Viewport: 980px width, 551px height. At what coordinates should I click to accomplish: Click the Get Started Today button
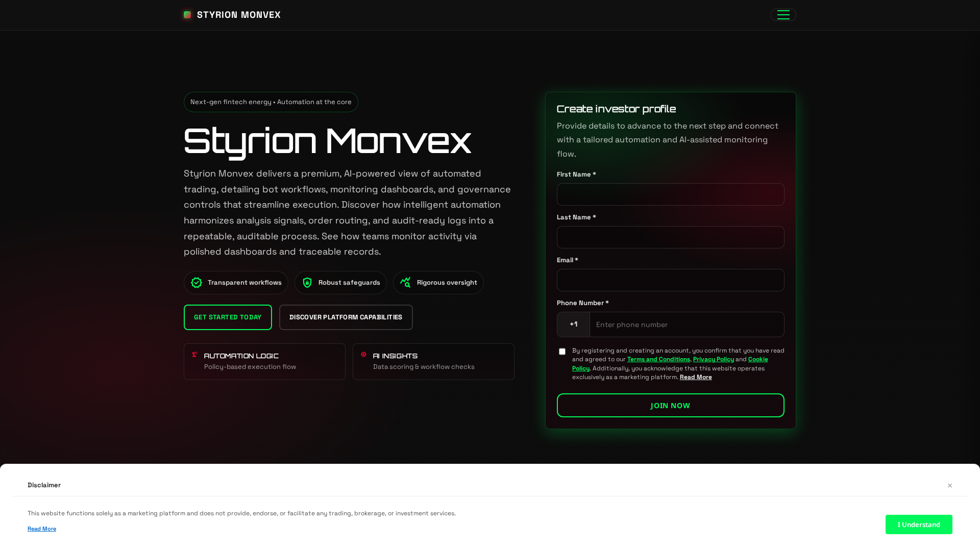pos(228,317)
